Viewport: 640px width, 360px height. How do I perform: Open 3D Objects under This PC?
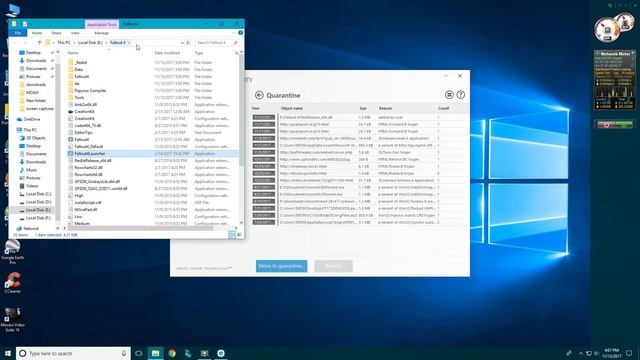[36, 138]
